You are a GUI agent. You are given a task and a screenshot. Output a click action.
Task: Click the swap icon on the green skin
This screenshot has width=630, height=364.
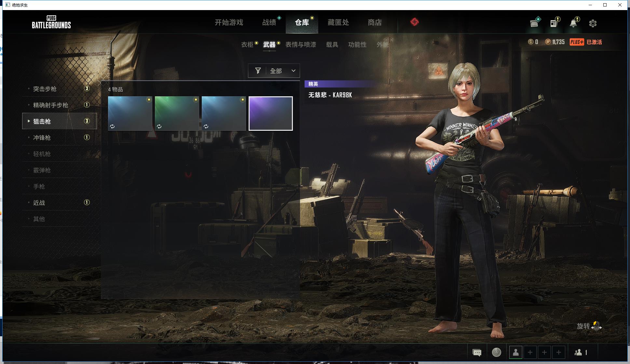(159, 126)
